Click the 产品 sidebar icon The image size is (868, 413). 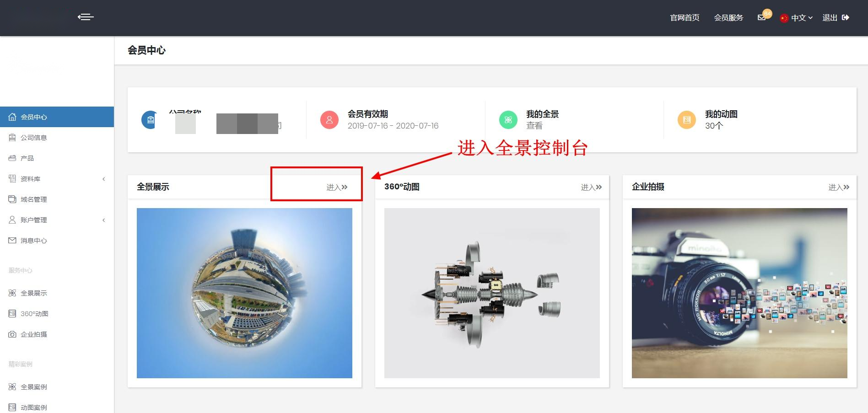tap(12, 158)
